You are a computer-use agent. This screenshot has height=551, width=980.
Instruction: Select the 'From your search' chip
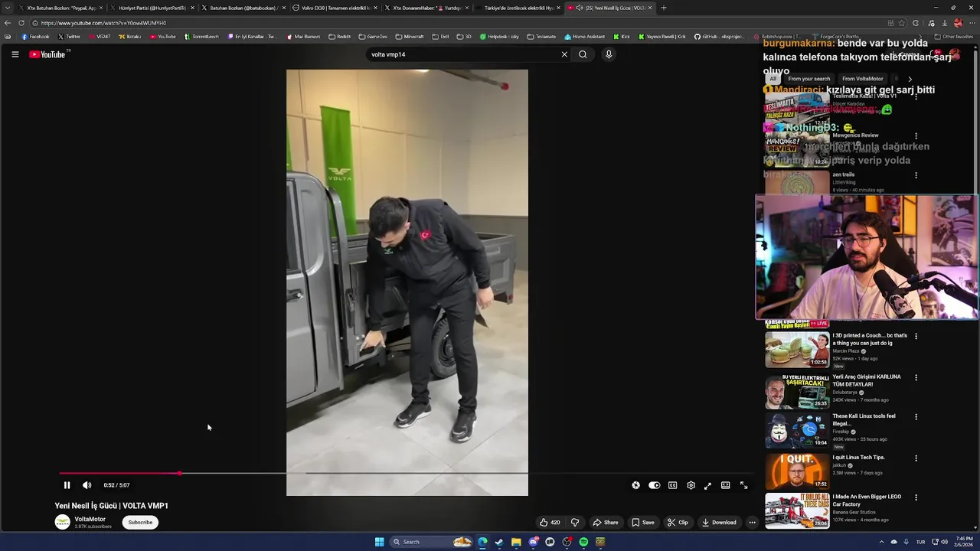808,79
